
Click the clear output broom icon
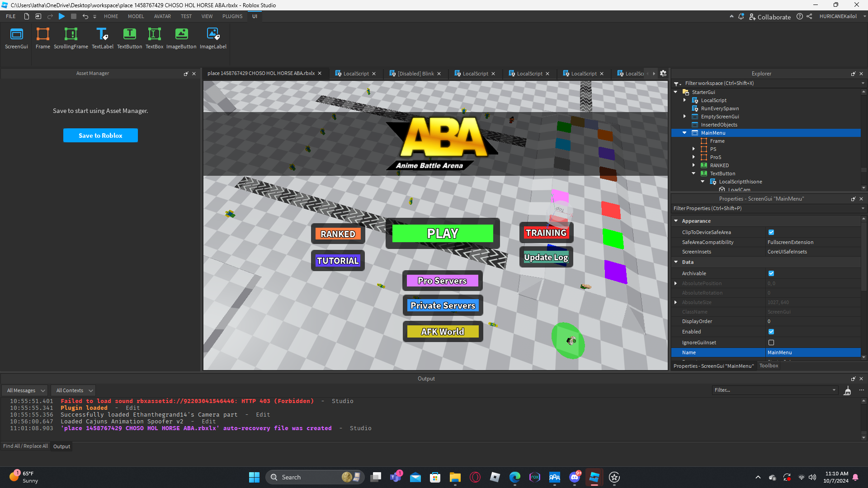[x=848, y=390]
